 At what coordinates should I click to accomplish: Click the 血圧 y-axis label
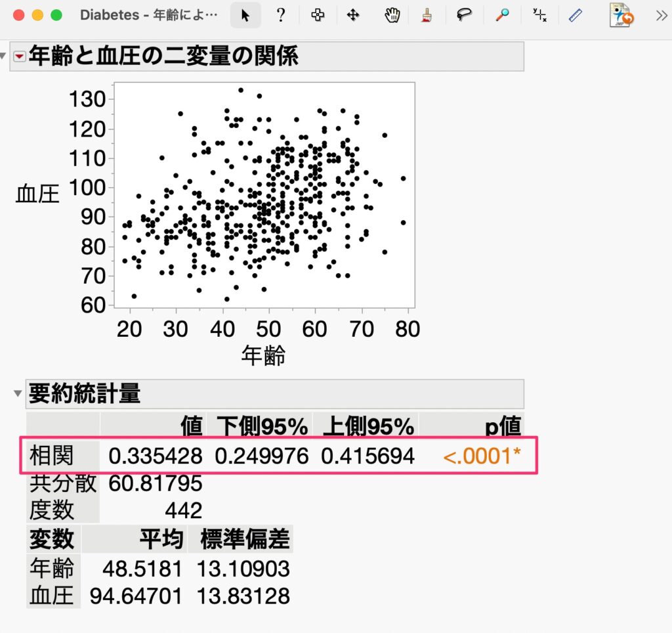coord(37,194)
